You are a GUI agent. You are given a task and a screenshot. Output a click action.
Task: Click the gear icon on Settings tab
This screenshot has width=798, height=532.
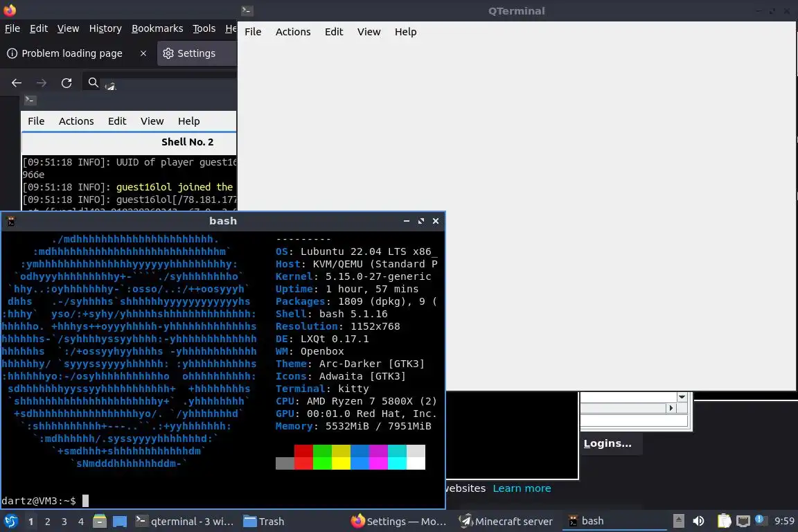tap(168, 53)
